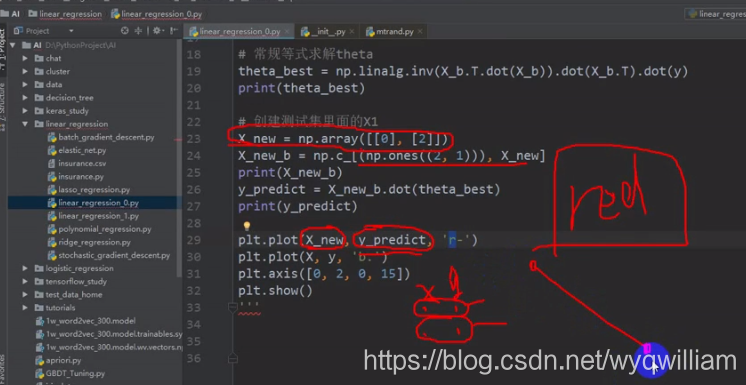
Task: Close the __init__.py tab
Action: click(351, 32)
